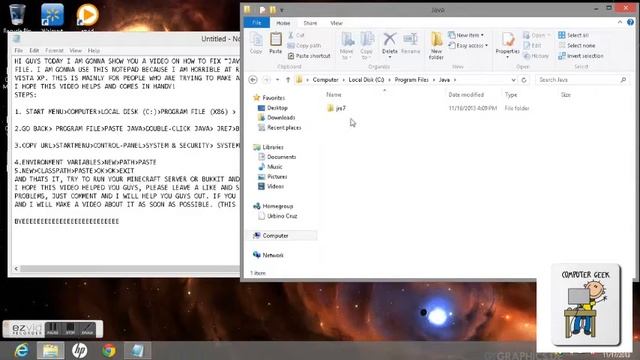Viewport: 640px width, 360px height.
Task: Open Downloads in navigation pane
Action: pos(276,118)
